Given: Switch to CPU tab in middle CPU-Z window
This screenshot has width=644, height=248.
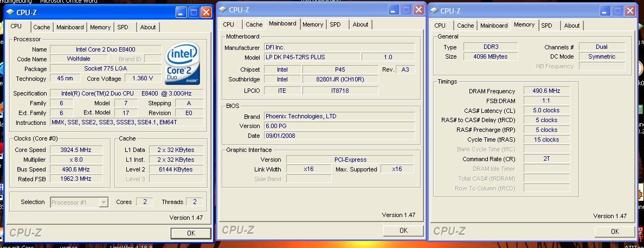Looking at the screenshot, I should 228,24.
